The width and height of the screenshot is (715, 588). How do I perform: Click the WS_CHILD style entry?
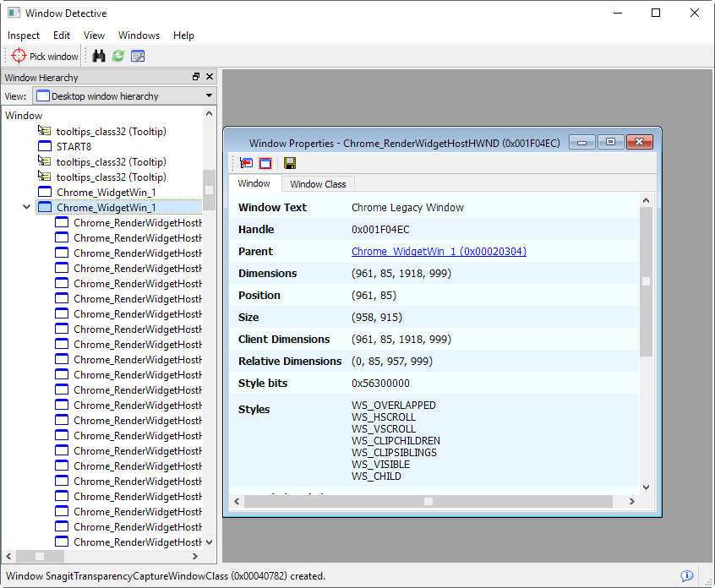pyautogui.click(x=376, y=476)
